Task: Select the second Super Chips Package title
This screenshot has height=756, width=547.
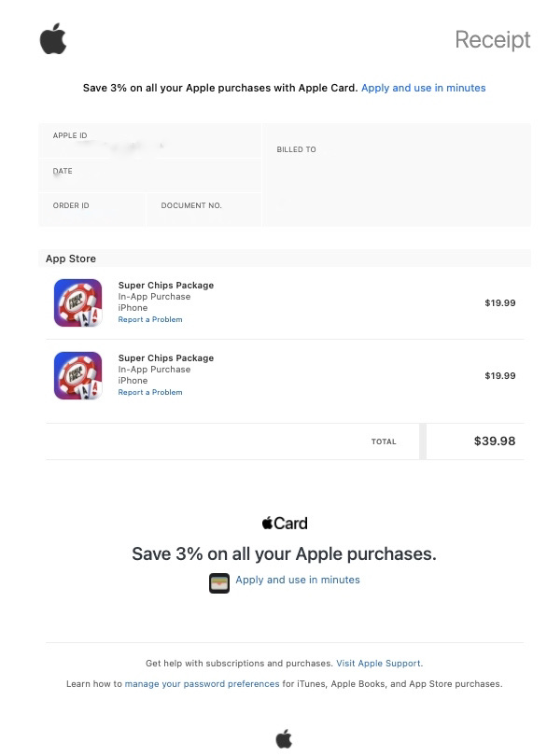Action: coord(166,357)
